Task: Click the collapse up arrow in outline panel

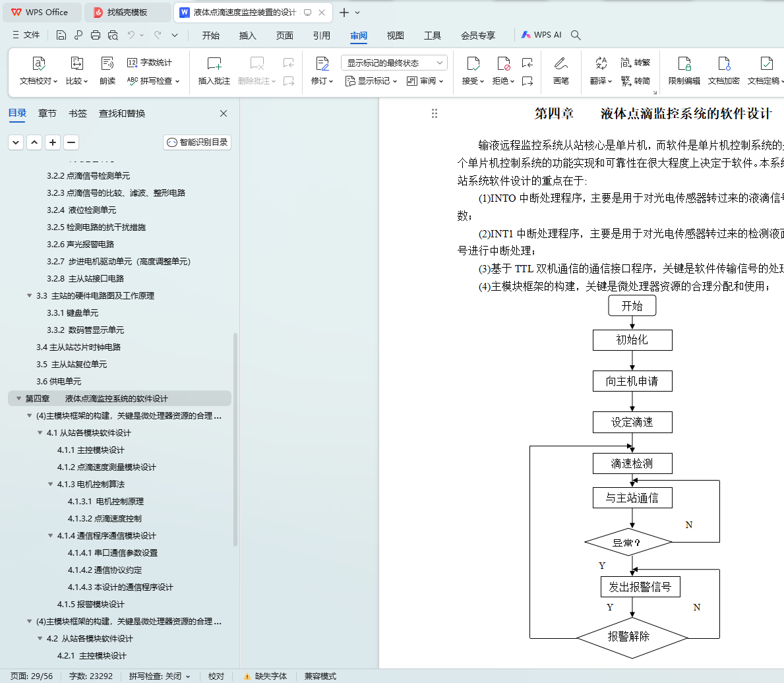Action: [x=34, y=142]
